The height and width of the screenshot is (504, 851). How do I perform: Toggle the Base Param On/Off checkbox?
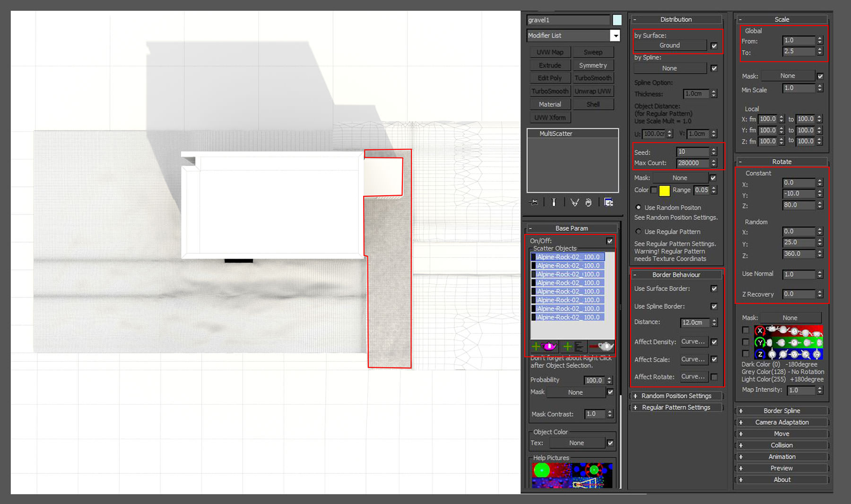click(609, 241)
